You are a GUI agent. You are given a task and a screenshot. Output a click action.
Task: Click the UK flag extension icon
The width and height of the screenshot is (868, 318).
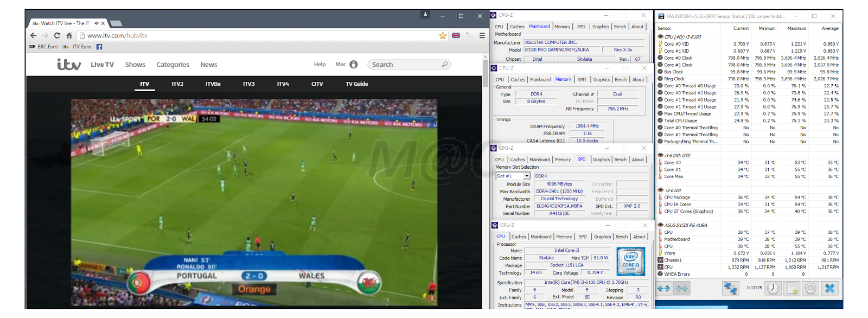point(456,35)
